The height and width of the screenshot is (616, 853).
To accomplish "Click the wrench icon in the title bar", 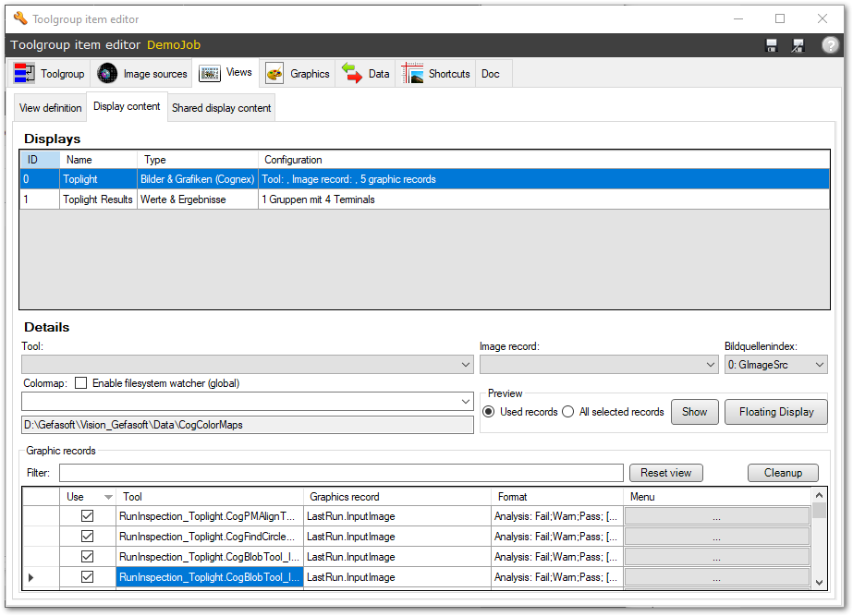I will pyautogui.click(x=20, y=18).
